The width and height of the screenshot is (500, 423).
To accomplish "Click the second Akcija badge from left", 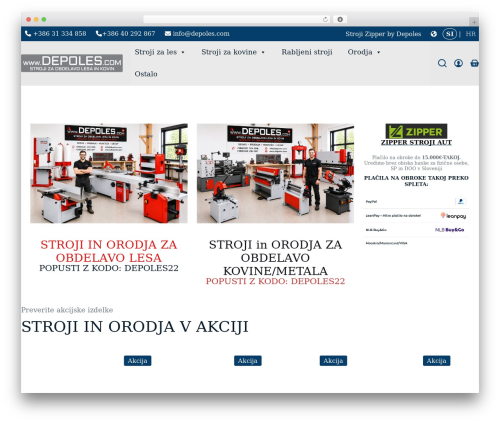I will (x=247, y=361).
